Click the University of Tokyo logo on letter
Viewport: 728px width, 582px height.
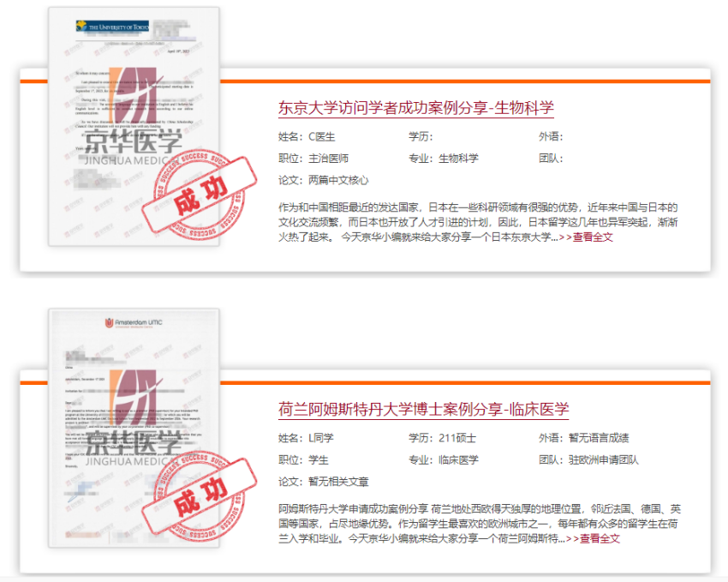[112, 26]
